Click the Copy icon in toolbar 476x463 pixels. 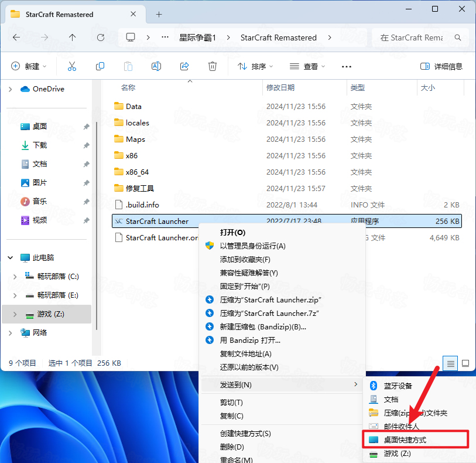pyautogui.click(x=100, y=66)
